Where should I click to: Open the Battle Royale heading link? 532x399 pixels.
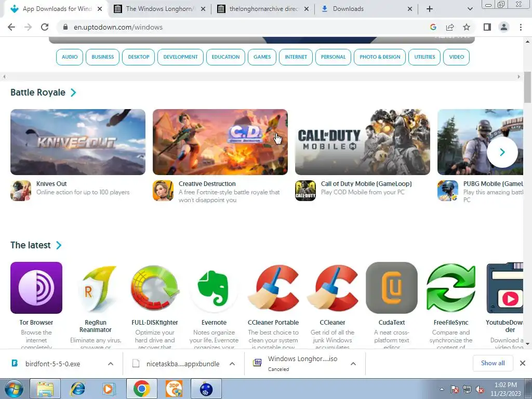37,92
